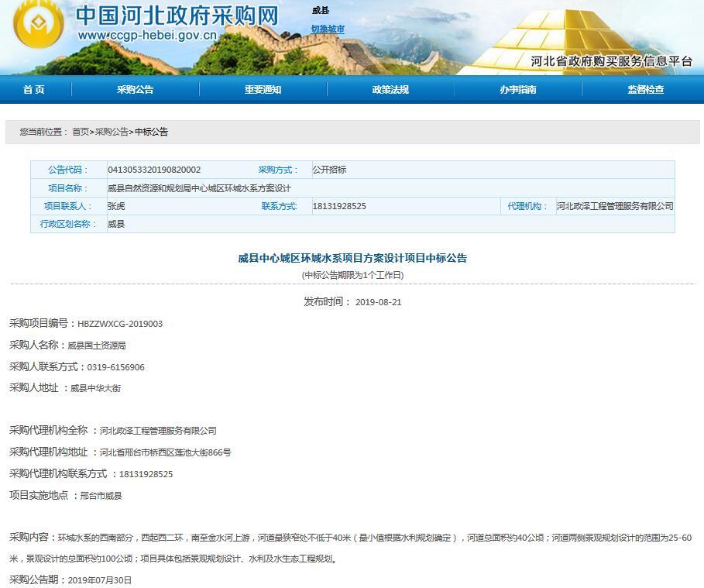Click the announcement code 0413053320190820002
The image size is (704, 588).
tap(154, 170)
